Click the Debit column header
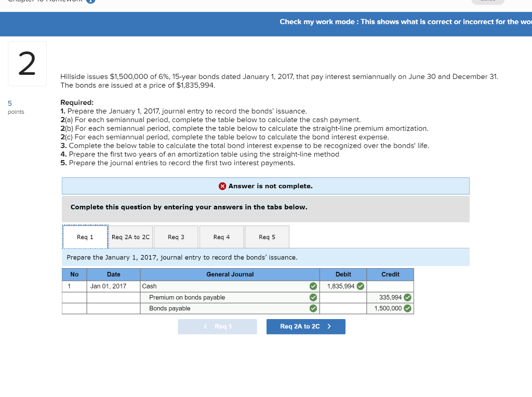 click(343, 274)
